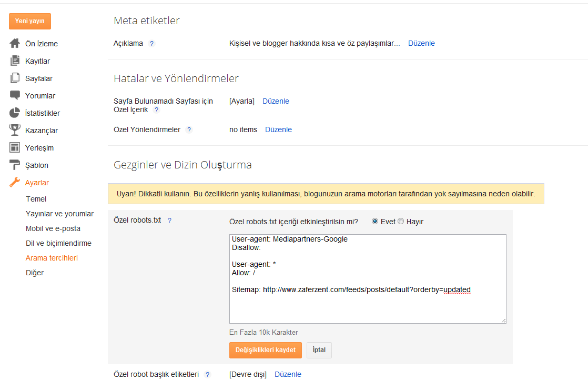
Task: Open Şablon section
Action: click(37, 165)
